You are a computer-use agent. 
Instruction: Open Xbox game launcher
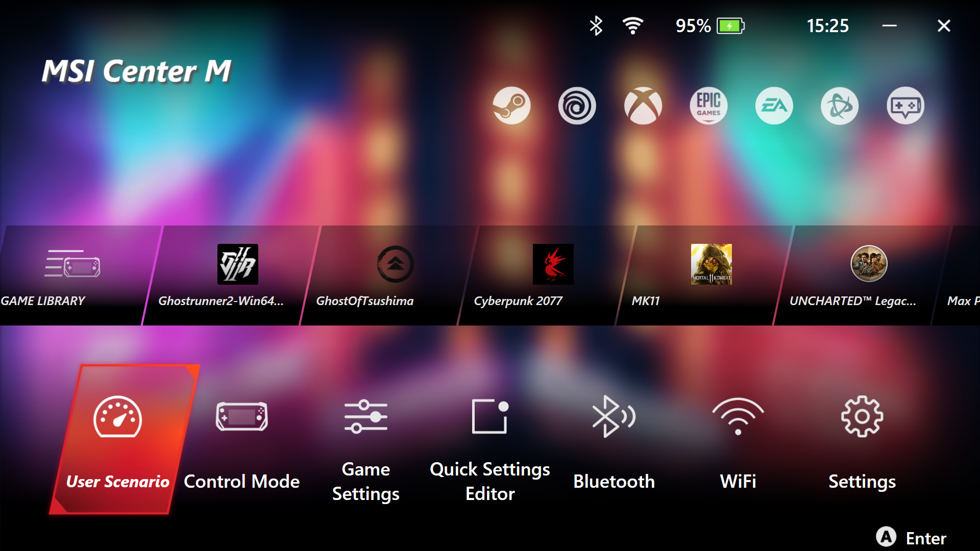(642, 106)
